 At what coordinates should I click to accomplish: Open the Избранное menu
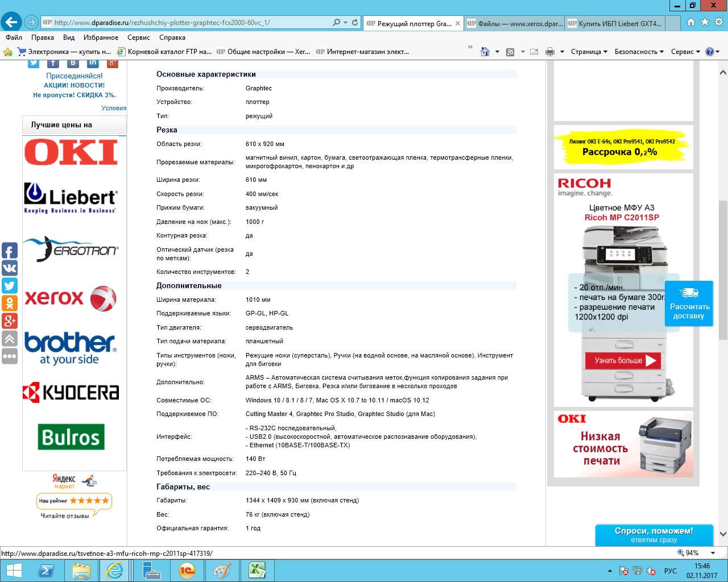[101, 38]
